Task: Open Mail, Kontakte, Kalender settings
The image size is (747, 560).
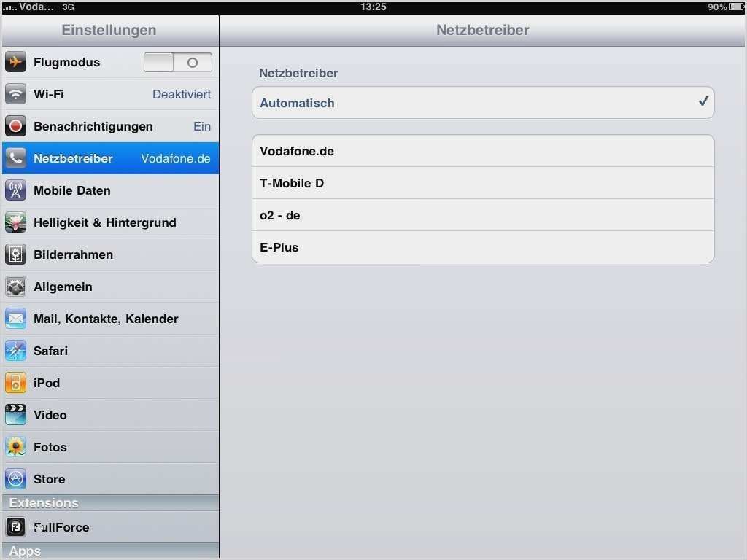Action: click(111, 319)
